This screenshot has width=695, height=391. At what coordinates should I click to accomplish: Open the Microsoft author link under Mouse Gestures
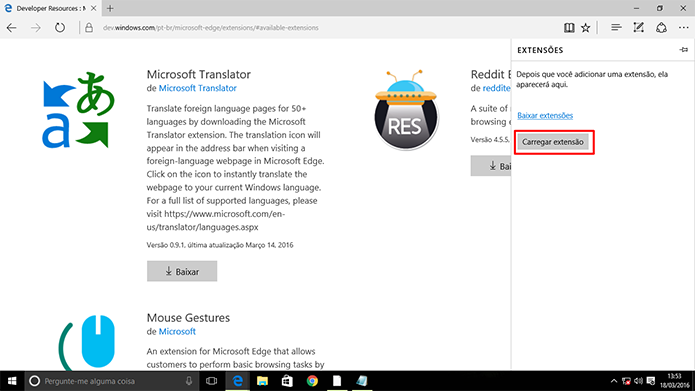[177, 332]
